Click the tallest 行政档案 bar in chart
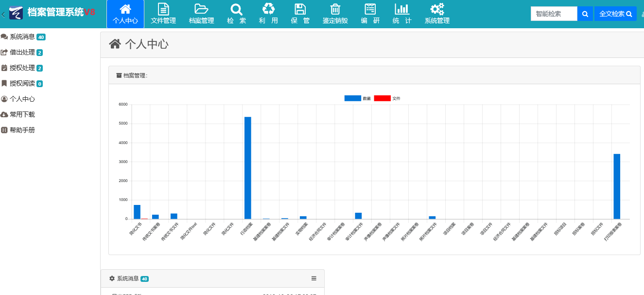644x295 pixels. pos(247,168)
